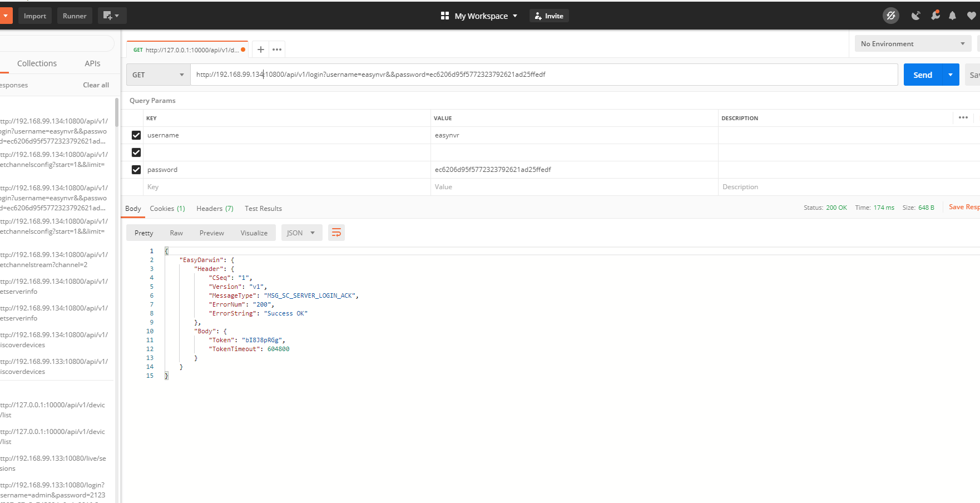The height and width of the screenshot is (503, 980).
Task: Click the Send button
Action: click(x=923, y=75)
